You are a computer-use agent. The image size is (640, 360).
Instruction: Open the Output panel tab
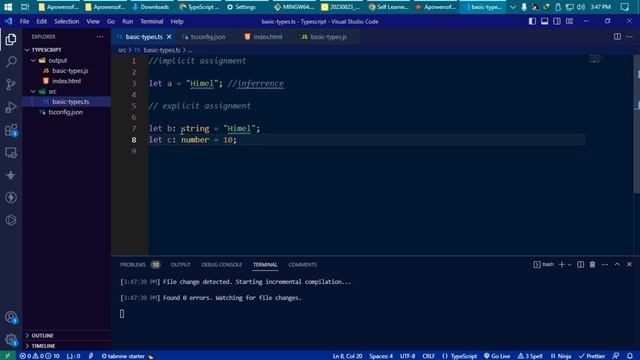click(x=180, y=264)
